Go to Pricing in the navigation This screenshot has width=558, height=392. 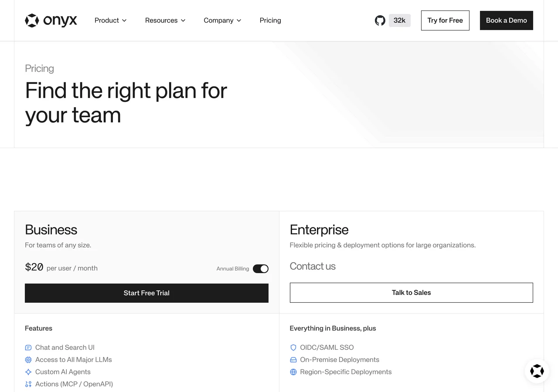(270, 20)
